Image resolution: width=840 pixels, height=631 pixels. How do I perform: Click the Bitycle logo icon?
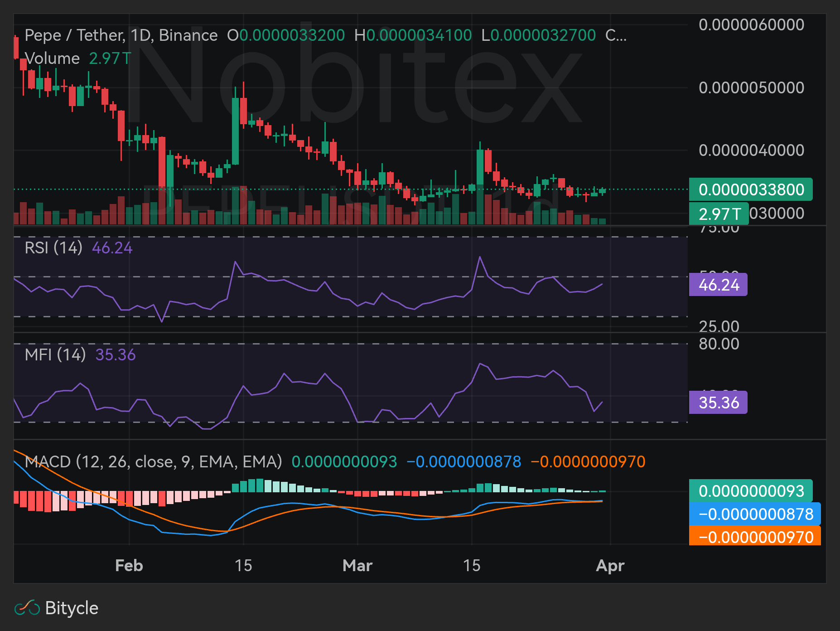point(27,608)
